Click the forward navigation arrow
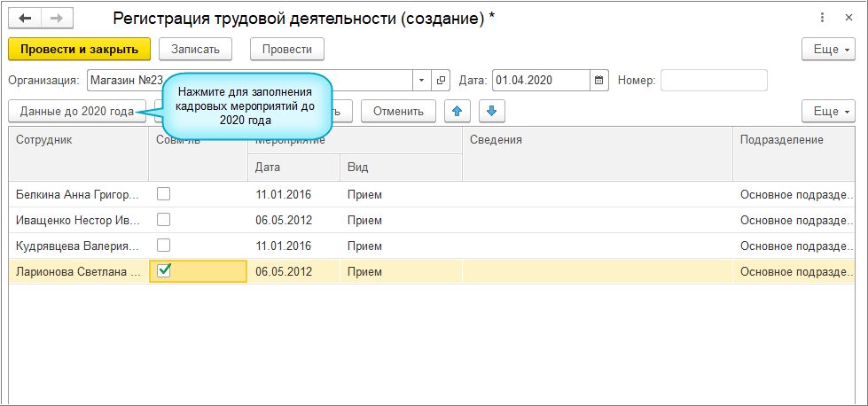The width and height of the screenshot is (868, 406). [57, 17]
